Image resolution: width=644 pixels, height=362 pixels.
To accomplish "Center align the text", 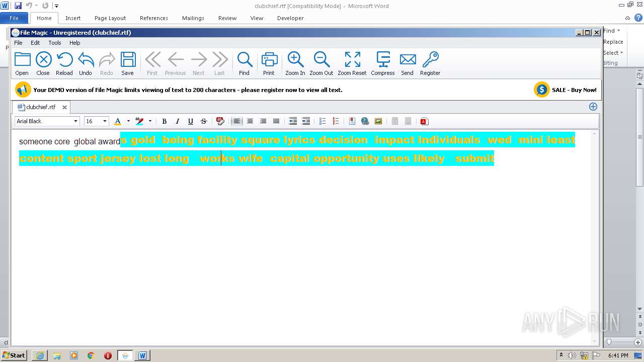I will coord(250,121).
